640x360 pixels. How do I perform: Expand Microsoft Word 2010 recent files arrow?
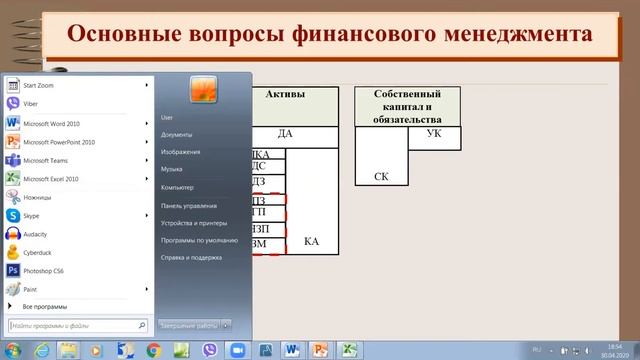point(147,123)
